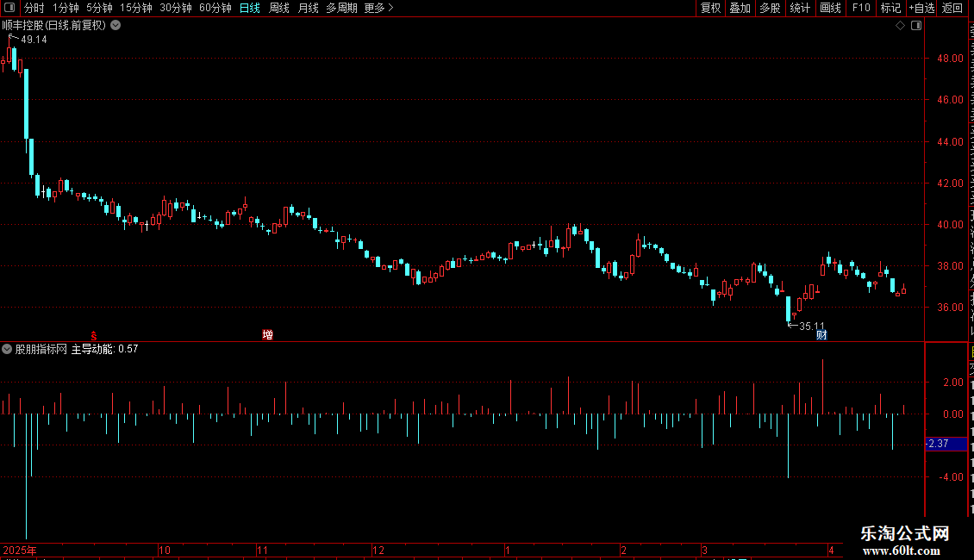The width and height of the screenshot is (974, 560).
Task: Open the 多周期 multi-period view
Action: click(341, 8)
